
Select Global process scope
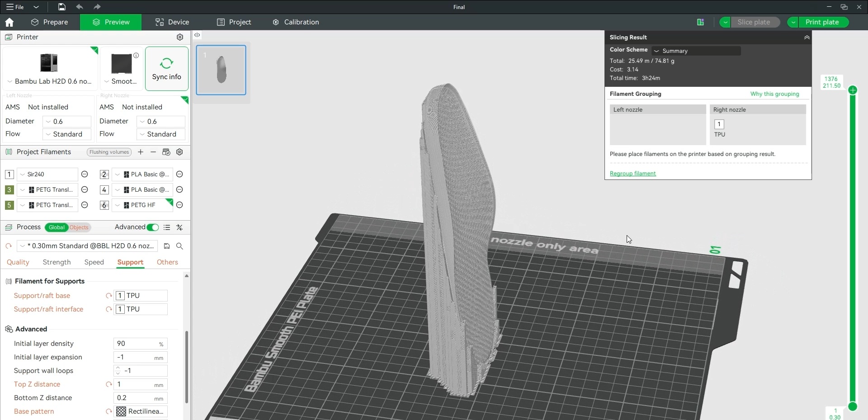pyautogui.click(x=57, y=227)
